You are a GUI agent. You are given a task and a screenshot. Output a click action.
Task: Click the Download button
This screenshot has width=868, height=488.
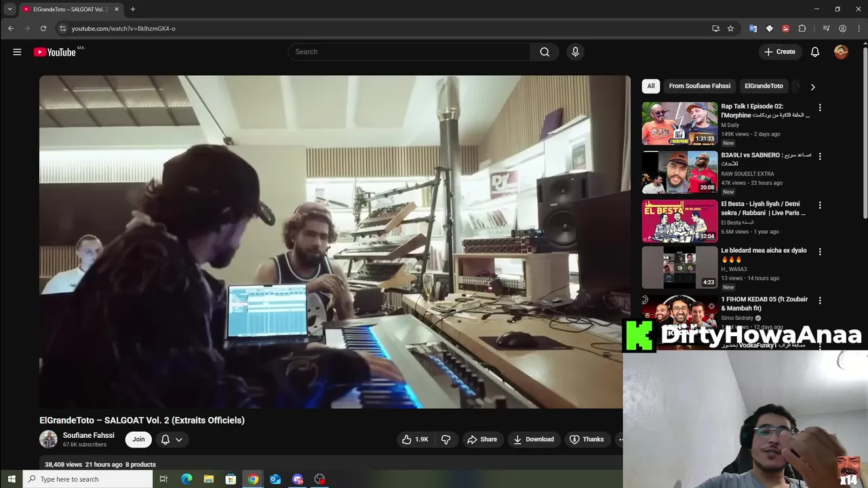(x=533, y=439)
